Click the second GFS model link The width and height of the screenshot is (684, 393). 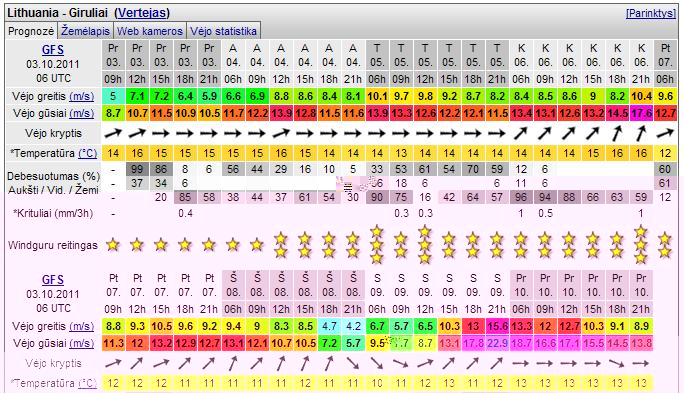tap(53, 280)
